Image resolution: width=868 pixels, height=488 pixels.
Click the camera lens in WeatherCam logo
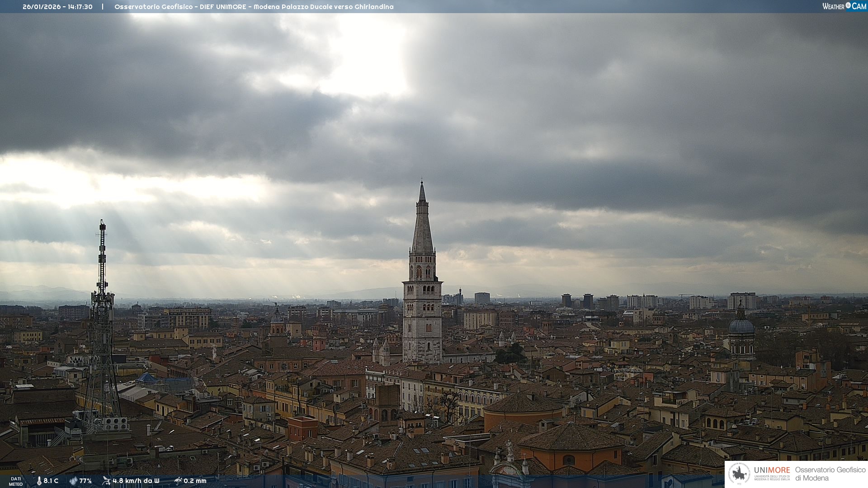(x=848, y=5)
